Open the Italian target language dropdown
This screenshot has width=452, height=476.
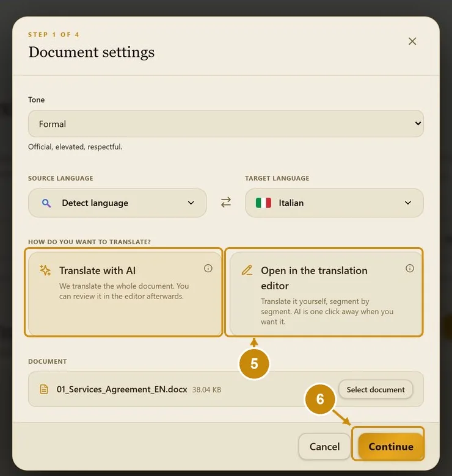pos(334,203)
